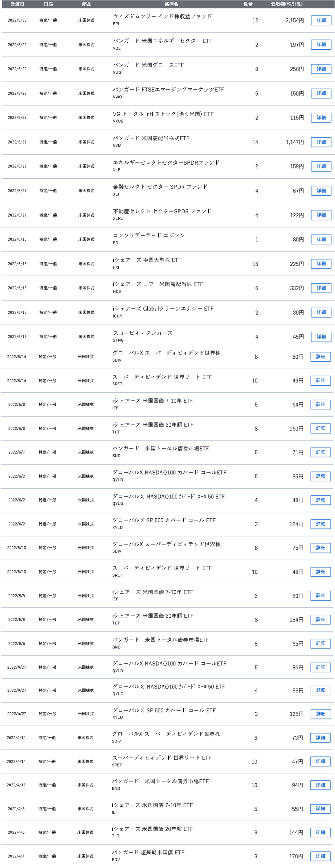Open 詳細 for the XLRE real estate fund
This screenshot has width=335, height=868.
click(321, 215)
